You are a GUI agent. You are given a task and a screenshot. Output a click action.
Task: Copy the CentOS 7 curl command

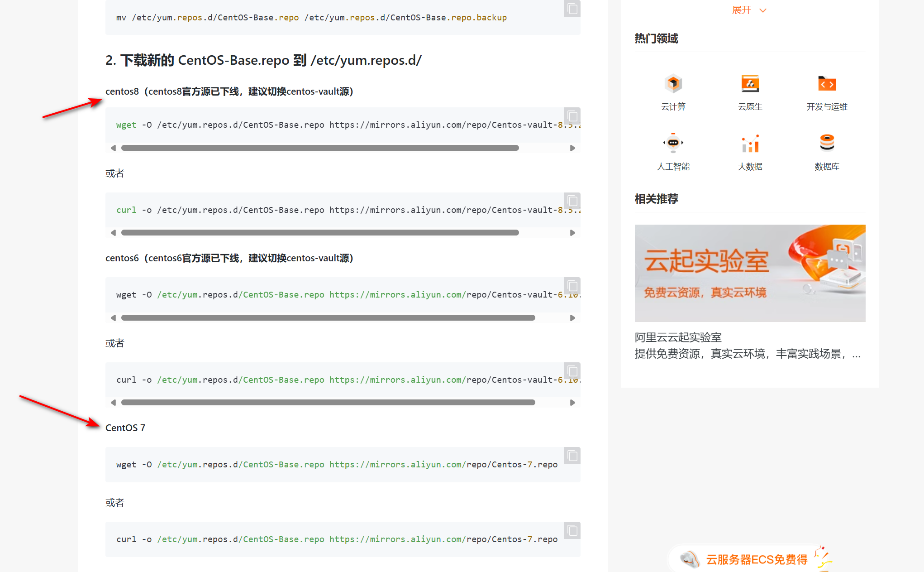(x=572, y=530)
